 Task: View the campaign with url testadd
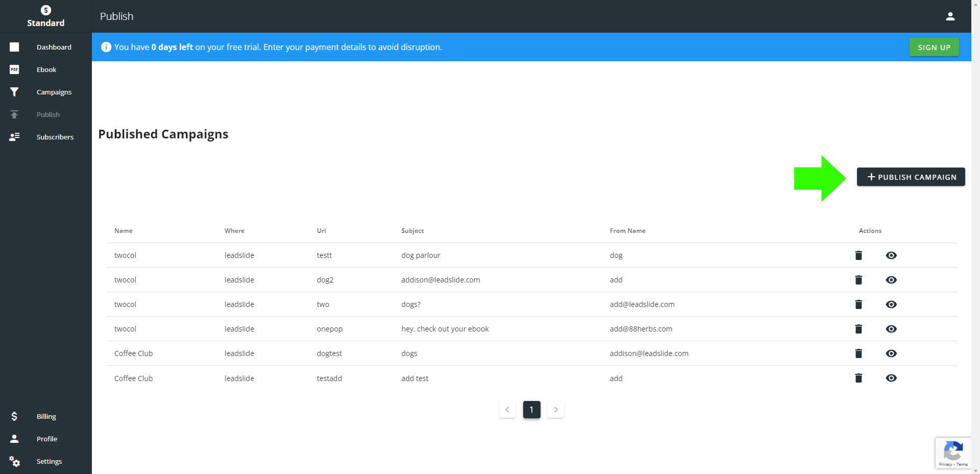coord(891,378)
